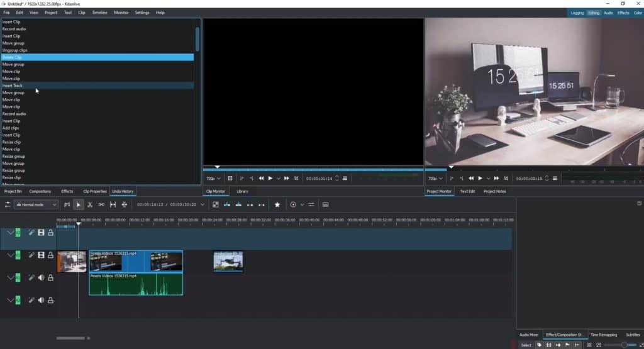Lock the top video track
This screenshot has height=349, width=644.
point(50,233)
